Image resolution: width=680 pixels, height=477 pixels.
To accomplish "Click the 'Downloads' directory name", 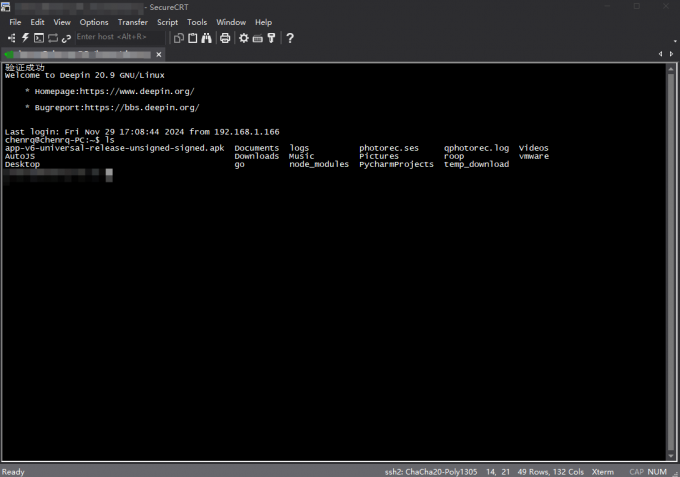I will 257,156.
